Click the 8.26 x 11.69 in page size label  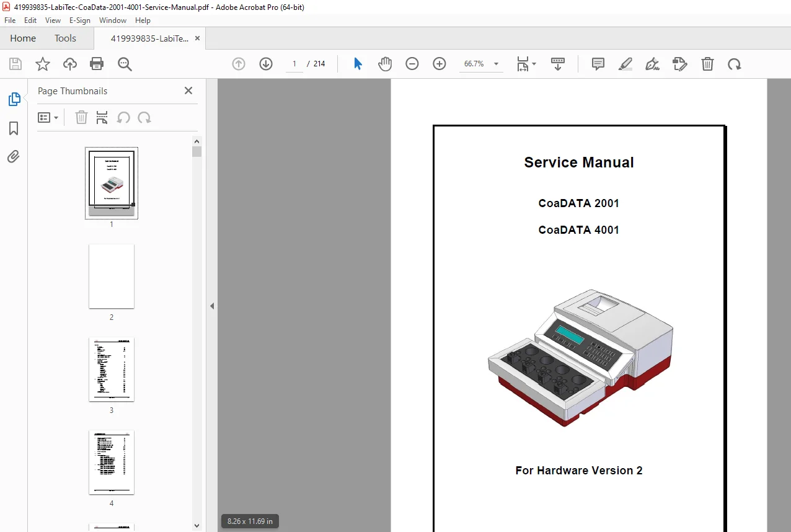tap(250, 521)
